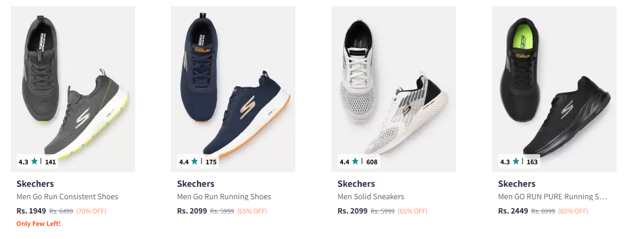Click the green star on navy Go Run Running Shoes
This screenshot has width=644, height=239.
[x=195, y=161]
